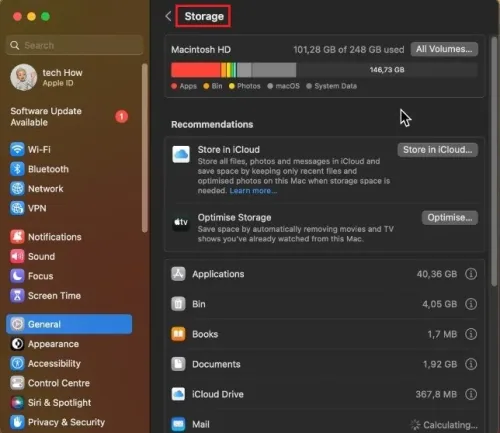Image resolution: width=500 pixels, height=433 pixels.
Task: Click the Mail category icon
Action: pos(178,424)
